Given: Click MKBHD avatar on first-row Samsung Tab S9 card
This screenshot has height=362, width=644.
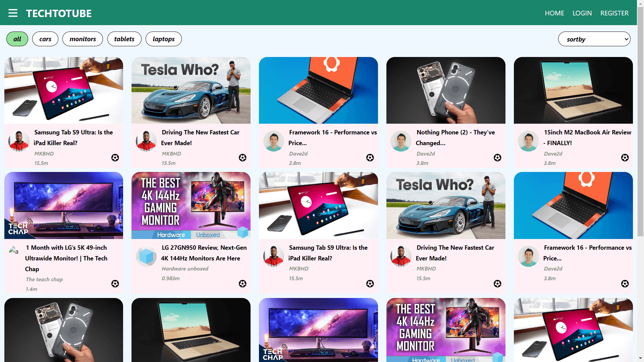Looking at the screenshot, I should click(x=19, y=141).
